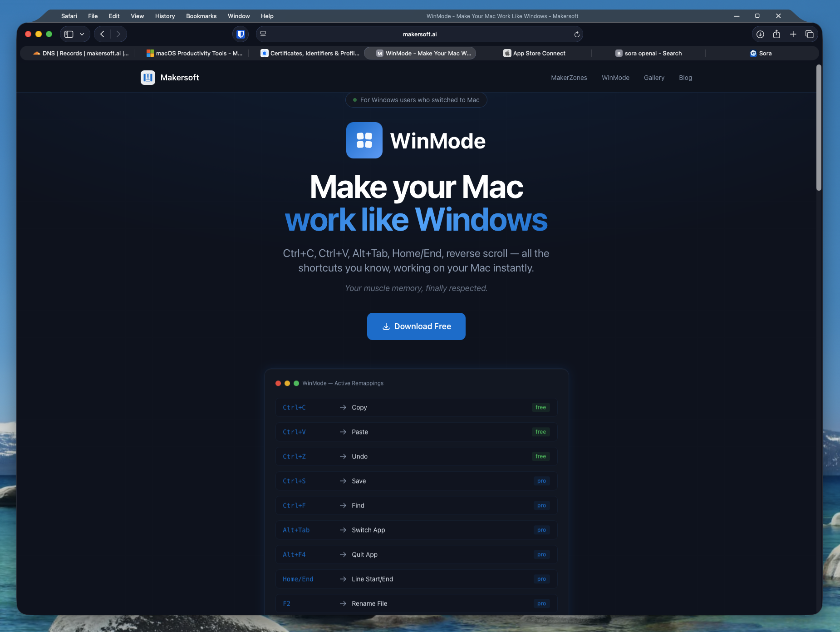This screenshot has width=840, height=632.
Task: Toggle the sidebar icon
Action: tap(69, 34)
